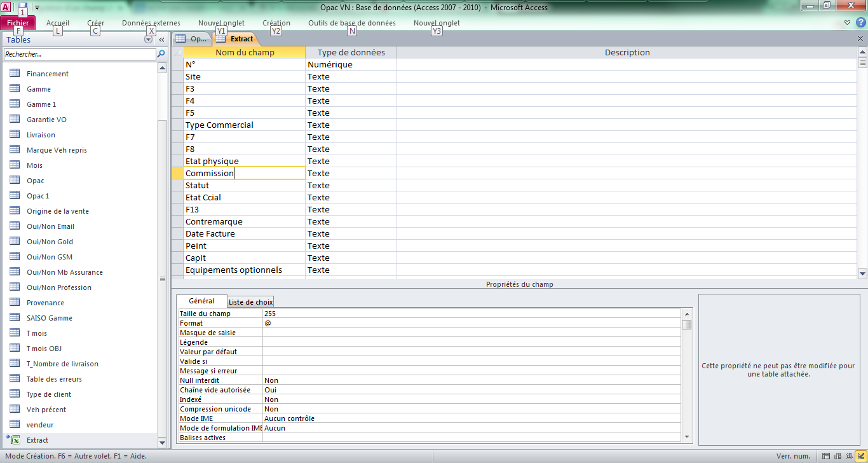Image resolution: width=868 pixels, height=463 pixels.
Task: Click the Nom du champ column header
Action: pos(245,52)
